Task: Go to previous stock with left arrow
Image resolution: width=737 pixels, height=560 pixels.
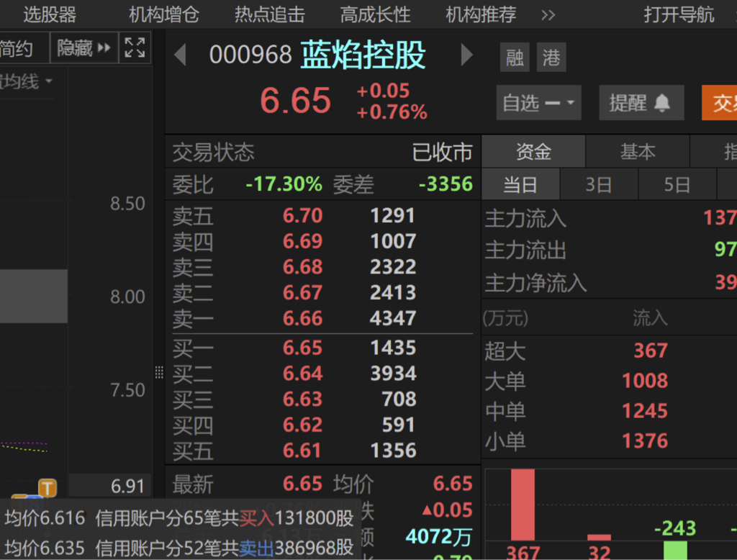Action: 181,55
